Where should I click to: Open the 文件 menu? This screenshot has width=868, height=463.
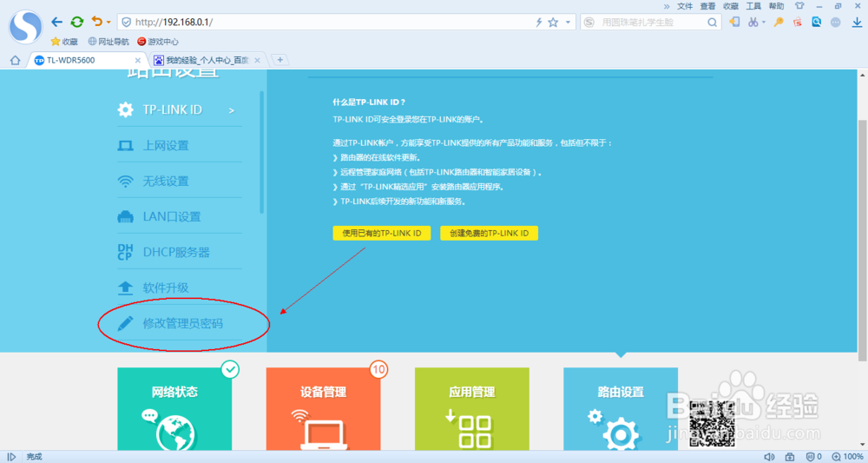685,6
